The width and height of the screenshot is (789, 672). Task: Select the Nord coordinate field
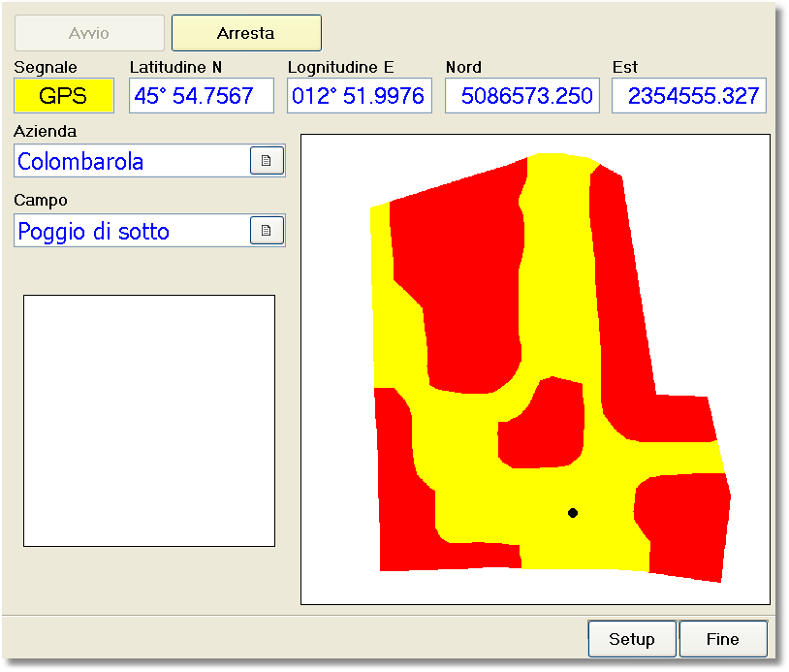coord(522,96)
